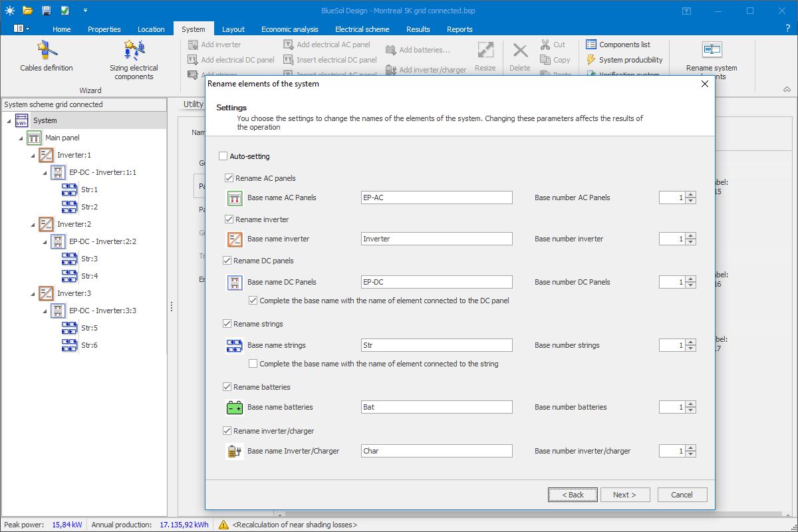This screenshot has height=532, width=798.
Task: Select the System kWh node icon
Action: 21,120
